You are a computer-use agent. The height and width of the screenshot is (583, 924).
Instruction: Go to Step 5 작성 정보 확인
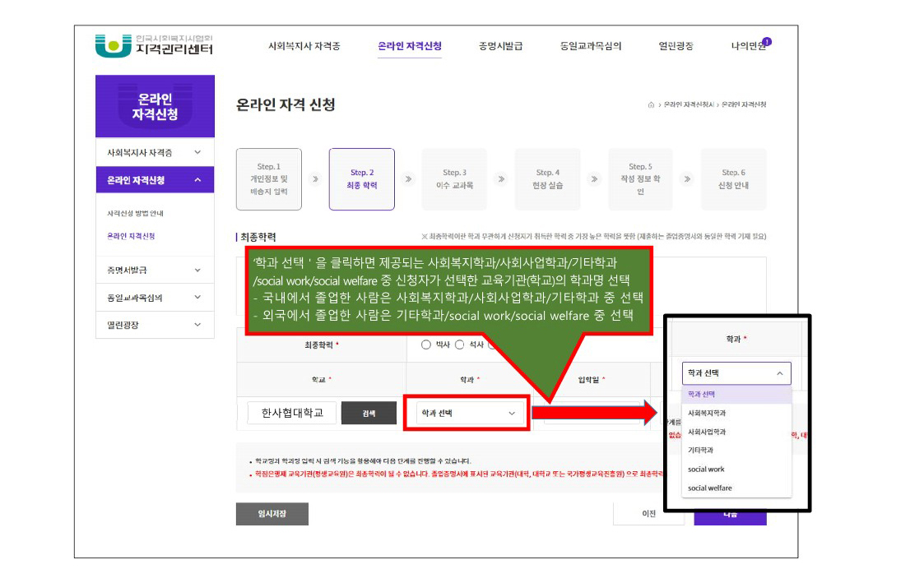point(641,179)
